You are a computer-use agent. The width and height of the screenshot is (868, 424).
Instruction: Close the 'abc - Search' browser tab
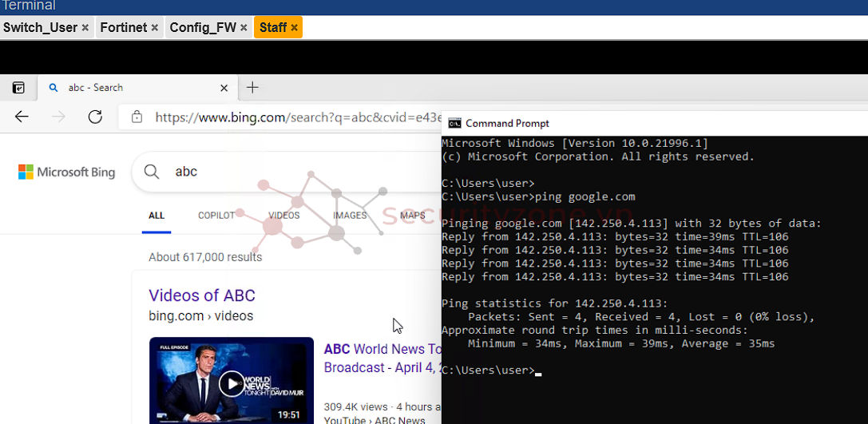[x=224, y=88]
